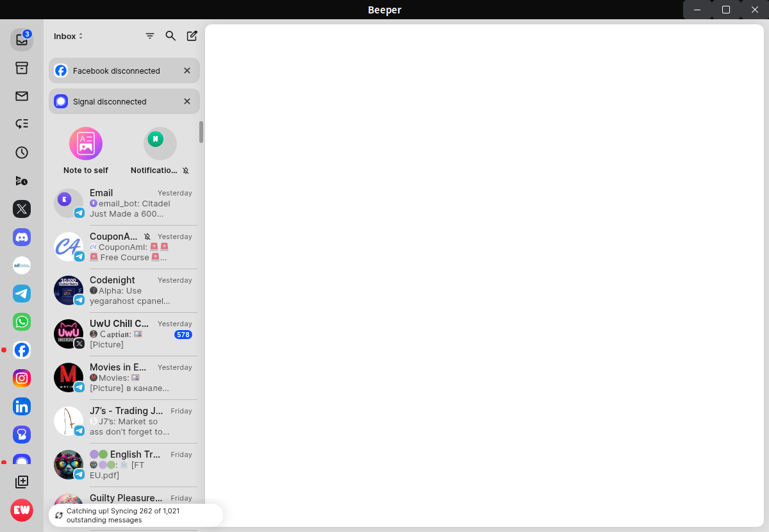Open the Archive icon in sidebar
This screenshot has width=769, height=532.
click(22, 68)
